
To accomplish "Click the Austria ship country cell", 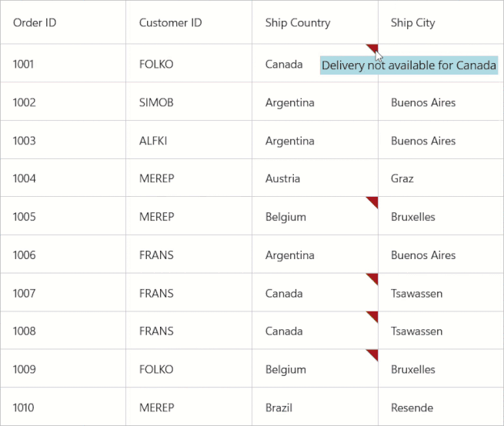I will pyautogui.click(x=282, y=178).
